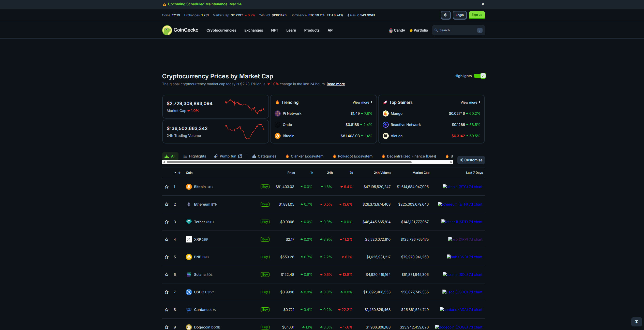Favorite USDC with its star

pyautogui.click(x=167, y=292)
